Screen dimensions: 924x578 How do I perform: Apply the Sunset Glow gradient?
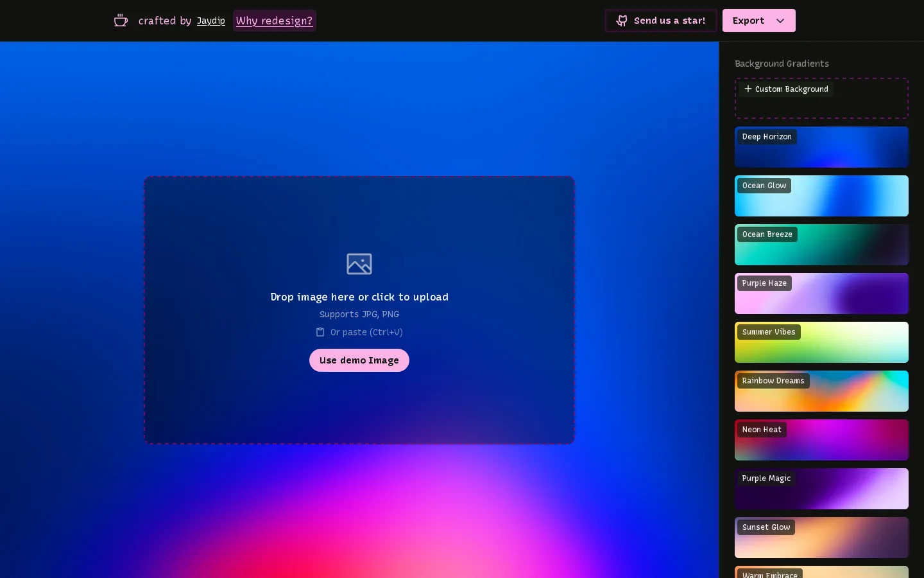pos(821,538)
